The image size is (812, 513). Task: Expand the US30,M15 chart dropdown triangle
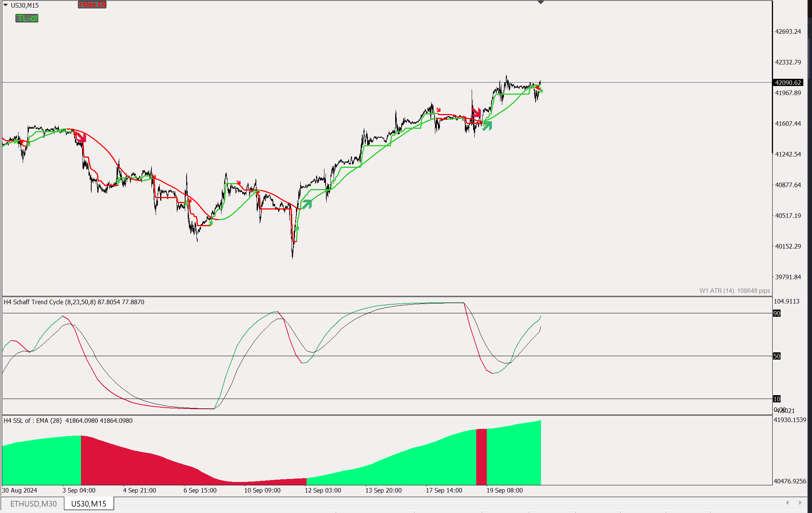[6, 5]
